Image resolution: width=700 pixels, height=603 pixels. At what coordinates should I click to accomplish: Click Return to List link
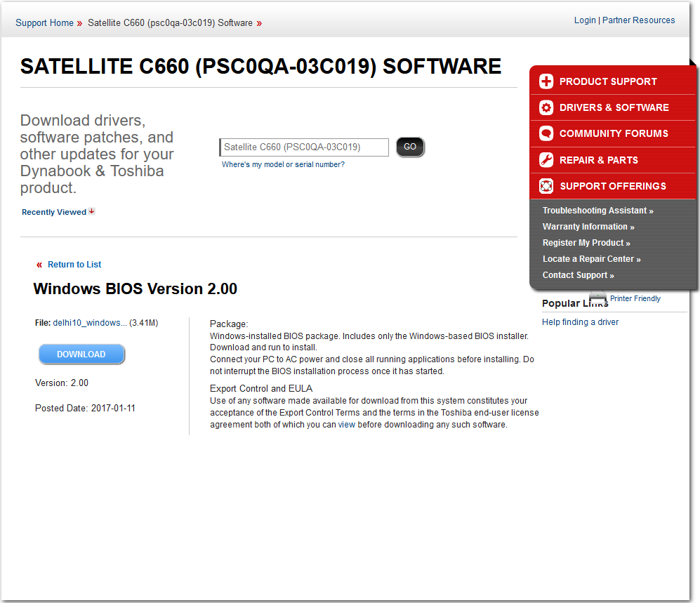74,265
